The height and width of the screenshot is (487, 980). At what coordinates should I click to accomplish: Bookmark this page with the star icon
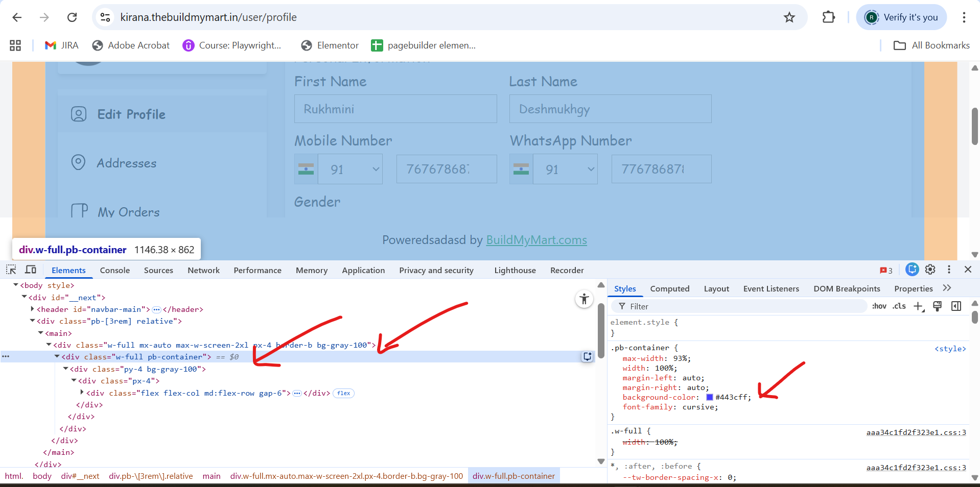pyautogui.click(x=789, y=17)
